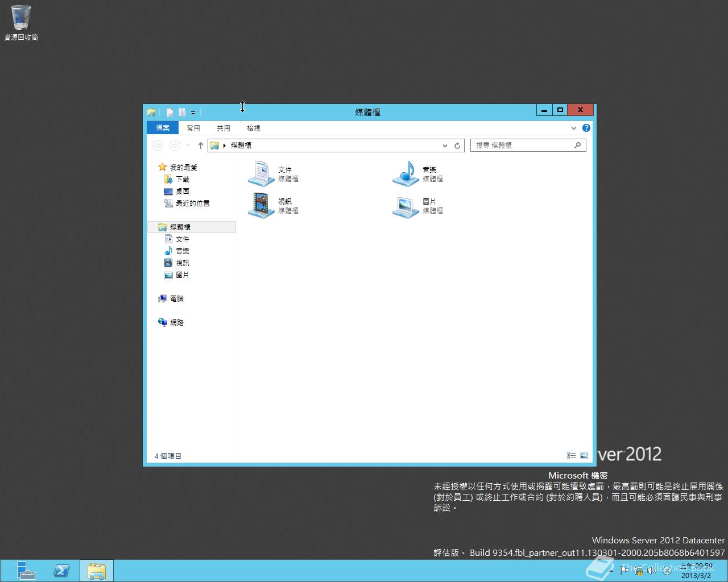Click the 4 個項目 status bar text

pos(168,456)
